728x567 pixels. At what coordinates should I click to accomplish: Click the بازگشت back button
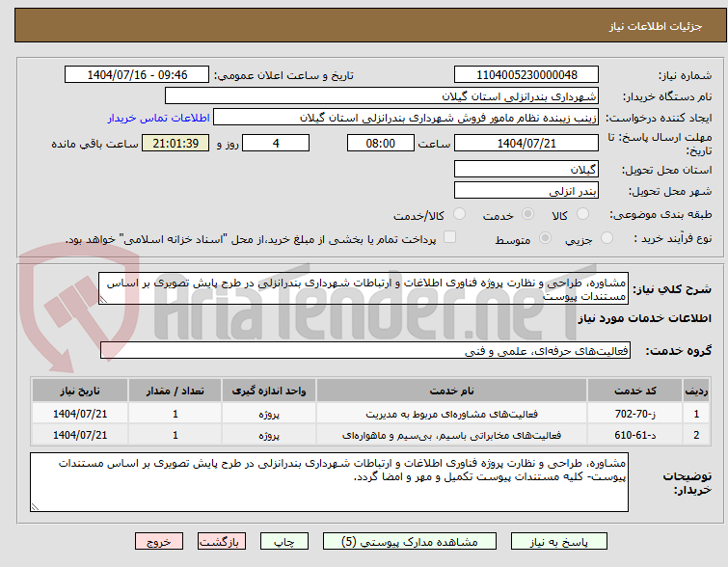point(221,542)
